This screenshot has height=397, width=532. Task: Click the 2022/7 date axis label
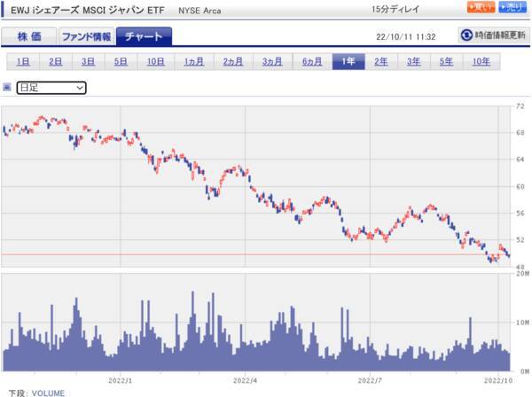pos(370,381)
